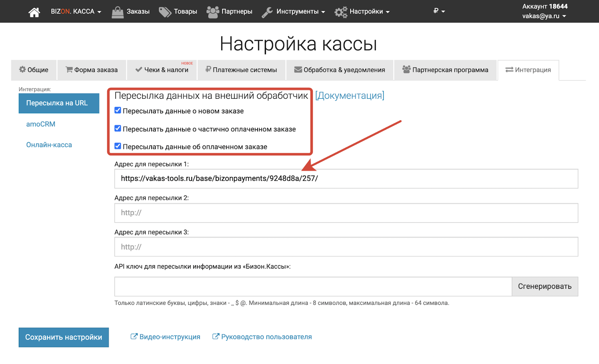Click the price tags Products icon
The width and height of the screenshot is (599, 364).
[165, 12]
